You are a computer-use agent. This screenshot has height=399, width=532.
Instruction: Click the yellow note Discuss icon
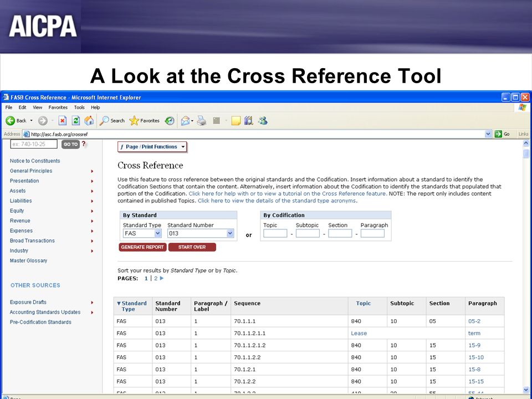236,120
